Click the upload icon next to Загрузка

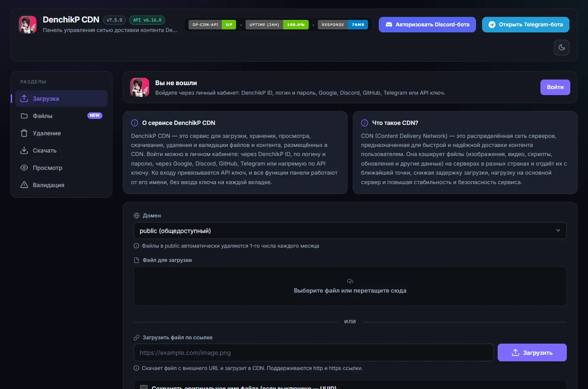[x=24, y=99]
